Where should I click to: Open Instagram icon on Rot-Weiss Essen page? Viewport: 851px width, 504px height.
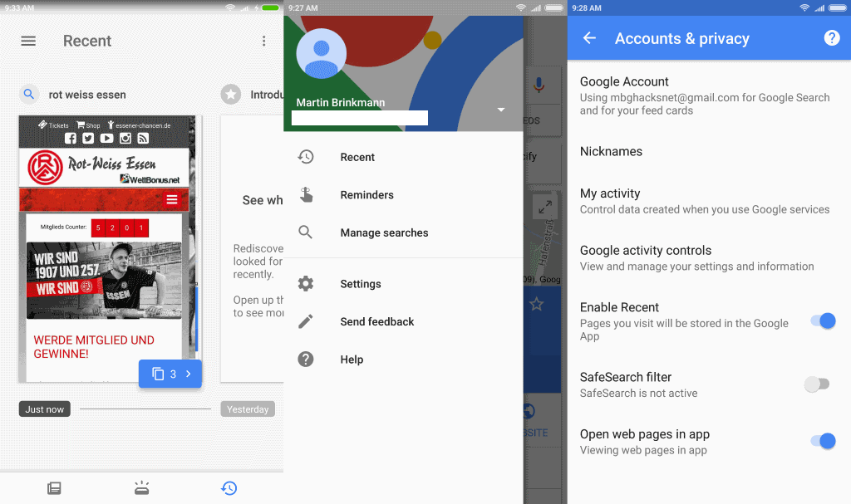[125, 139]
